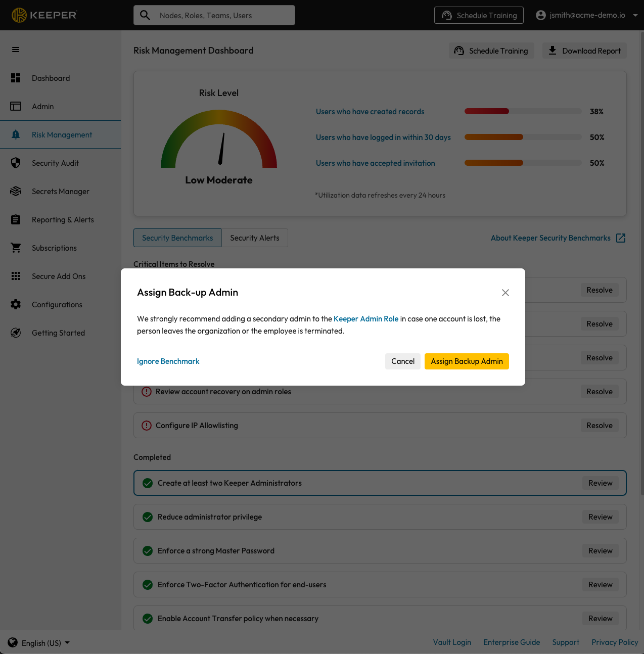Click the search magnifier icon
The width and height of the screenshot is (644, 654).
point(145,15)
